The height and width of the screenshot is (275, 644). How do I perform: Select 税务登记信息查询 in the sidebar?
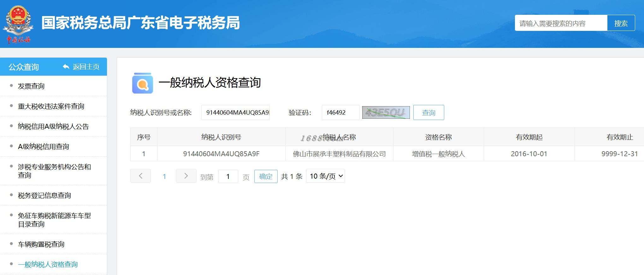pyautogui.click(x=44, y=195)
